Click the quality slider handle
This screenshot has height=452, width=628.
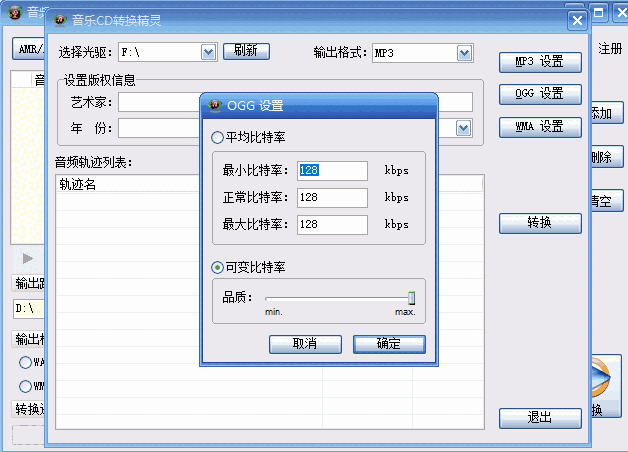(411, 298)
